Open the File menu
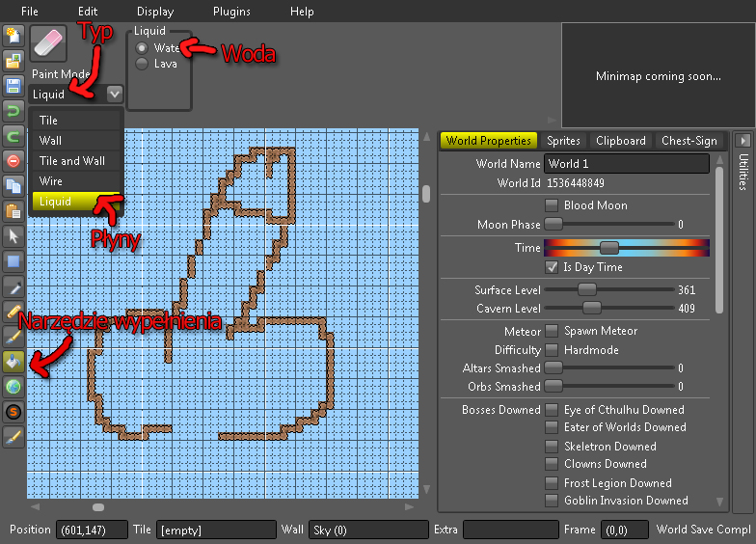The image size is (756, 544). [x=29, y=12]
